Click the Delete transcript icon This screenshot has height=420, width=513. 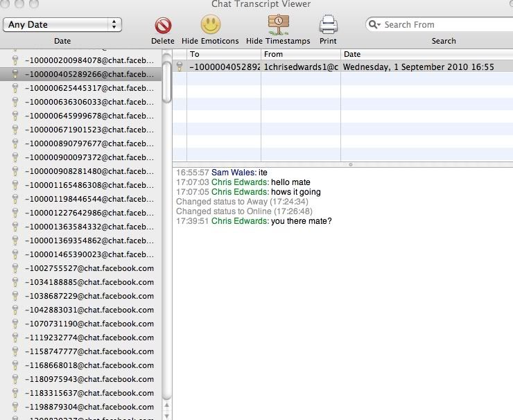163,26
